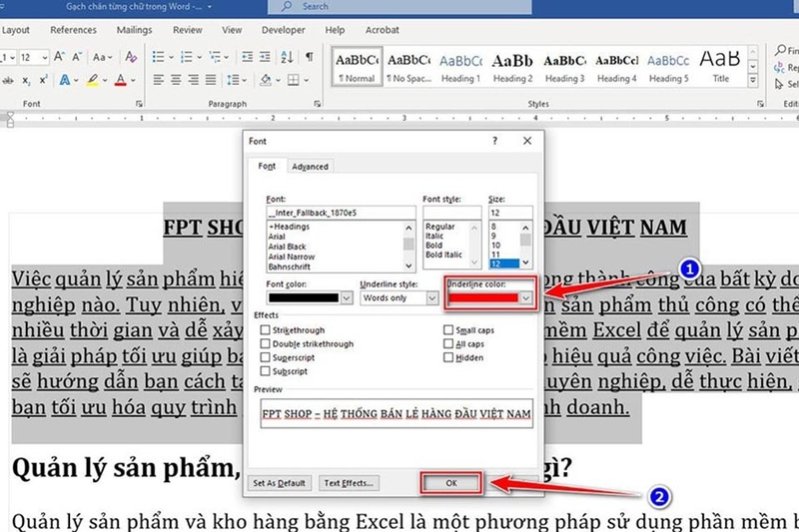Select Bahnschrift in the font list
Viewport: 799px width, 532px height.
290,266
